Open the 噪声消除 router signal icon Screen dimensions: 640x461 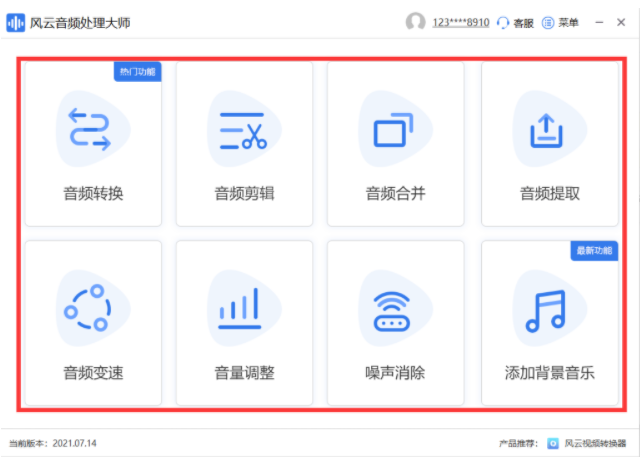tap(391, 311)
